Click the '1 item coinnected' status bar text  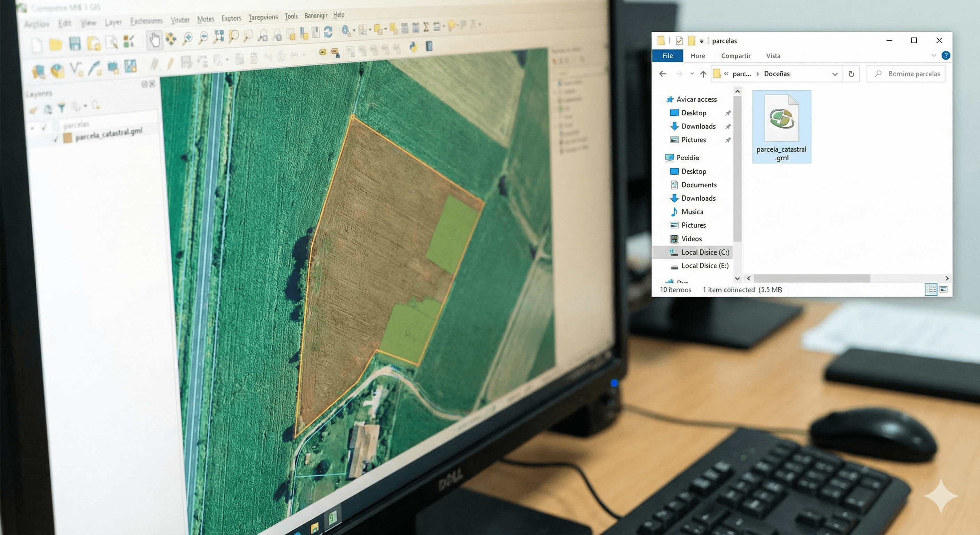(728, 290)
